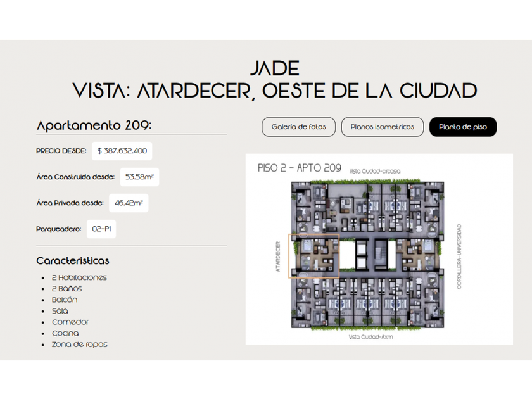Screen dimensions: 532x399
Task: Click the private area value 46.42m²
Action: [129, 203]
